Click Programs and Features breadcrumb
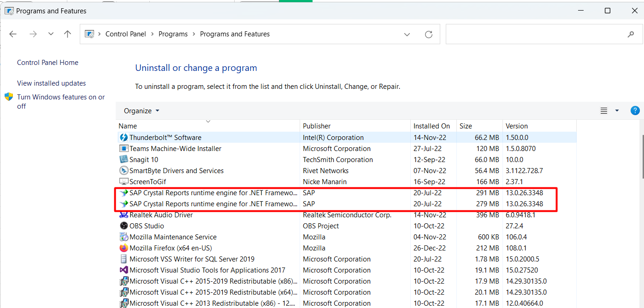Screen dimensions: 644x308 click(x=235, y=34)
